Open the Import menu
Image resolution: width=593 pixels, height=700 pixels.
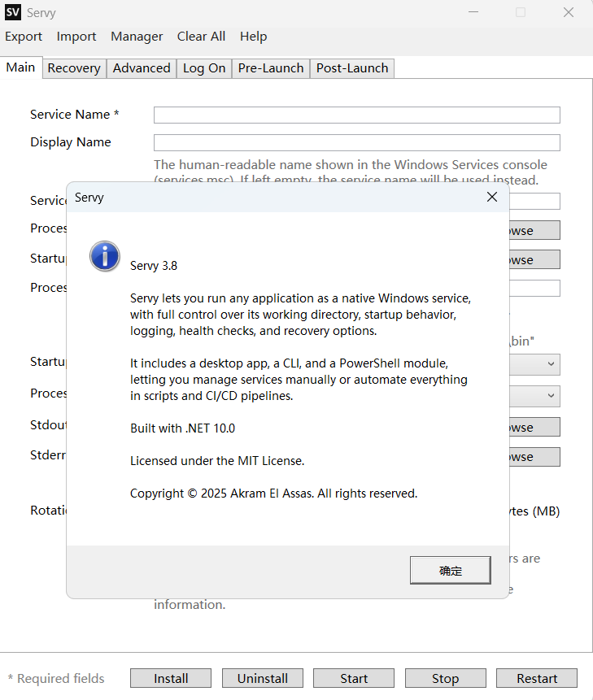tap(76, 37)
